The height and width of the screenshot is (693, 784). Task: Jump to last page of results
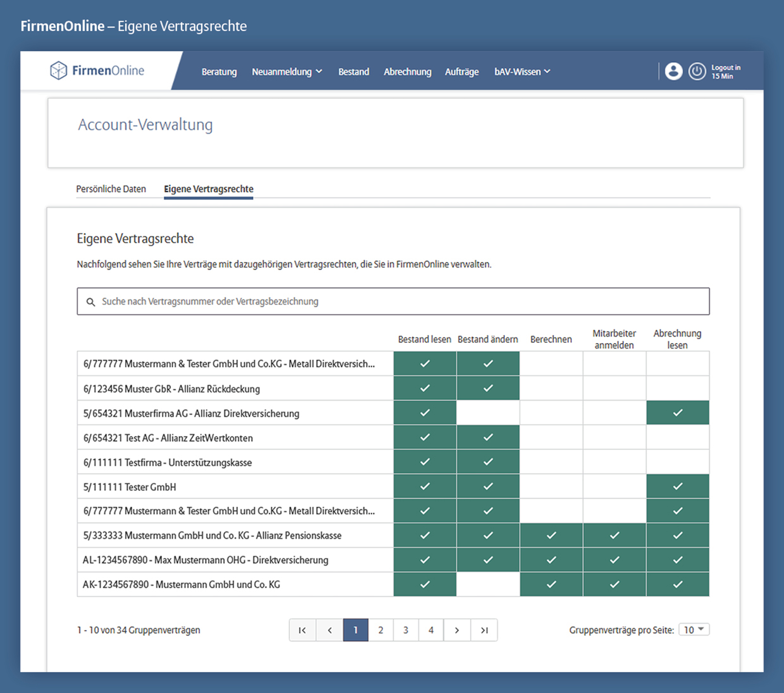tap(484, 630)
